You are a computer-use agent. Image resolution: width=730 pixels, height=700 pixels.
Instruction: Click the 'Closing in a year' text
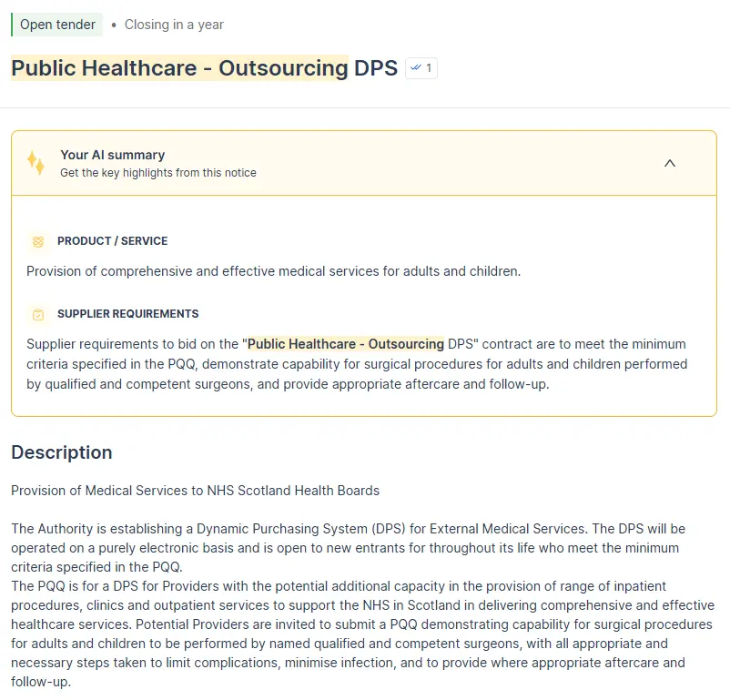174,25
